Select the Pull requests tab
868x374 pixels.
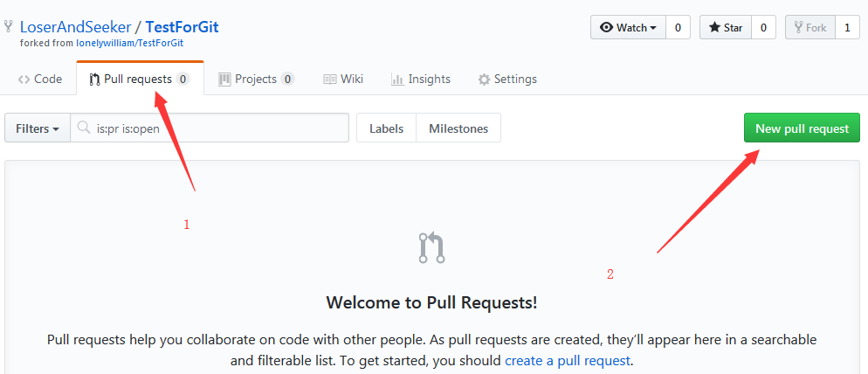tap(139, 79)
